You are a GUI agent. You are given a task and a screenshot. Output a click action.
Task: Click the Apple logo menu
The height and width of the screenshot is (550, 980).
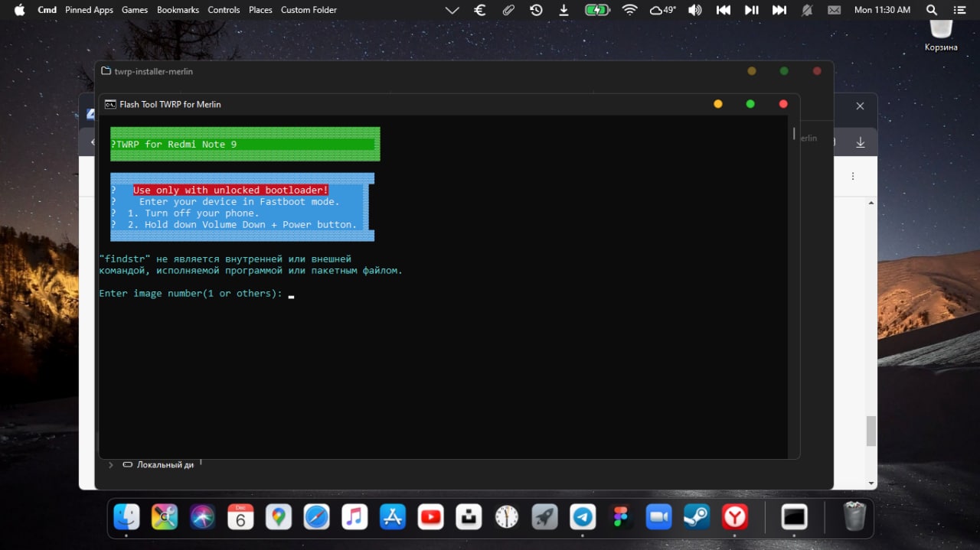[19, 10]
